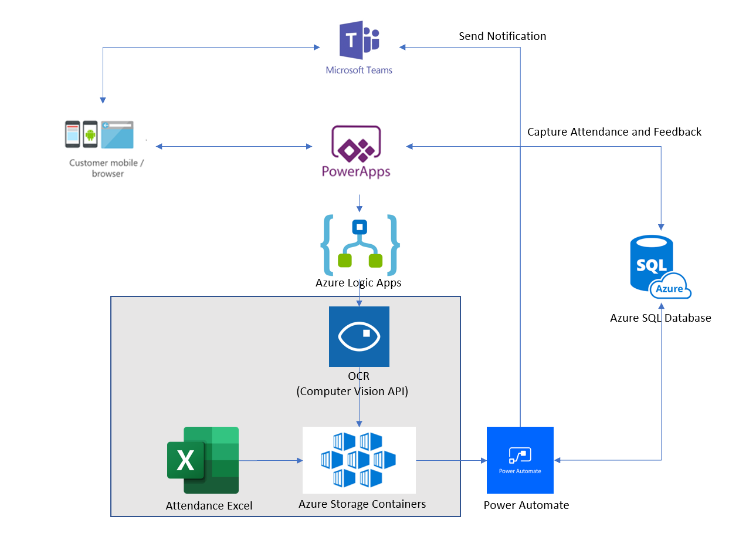Click the 'Azure Storage Containers' label
756x533 pixels.
coord(362,504)
